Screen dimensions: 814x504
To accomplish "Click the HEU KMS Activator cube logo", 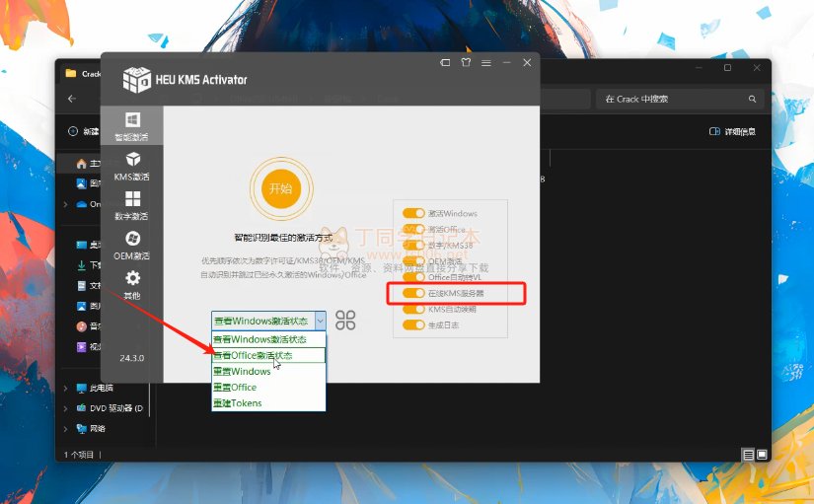I will click(136, 79).
